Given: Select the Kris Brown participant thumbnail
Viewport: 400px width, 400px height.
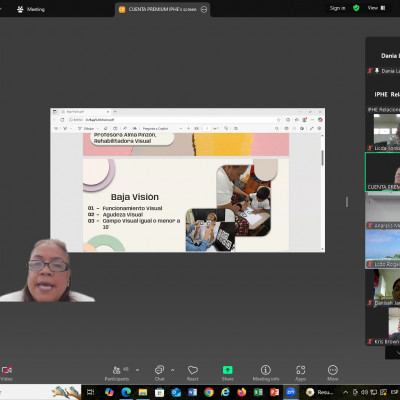Looking at the screenshot, I should point(386,326).
